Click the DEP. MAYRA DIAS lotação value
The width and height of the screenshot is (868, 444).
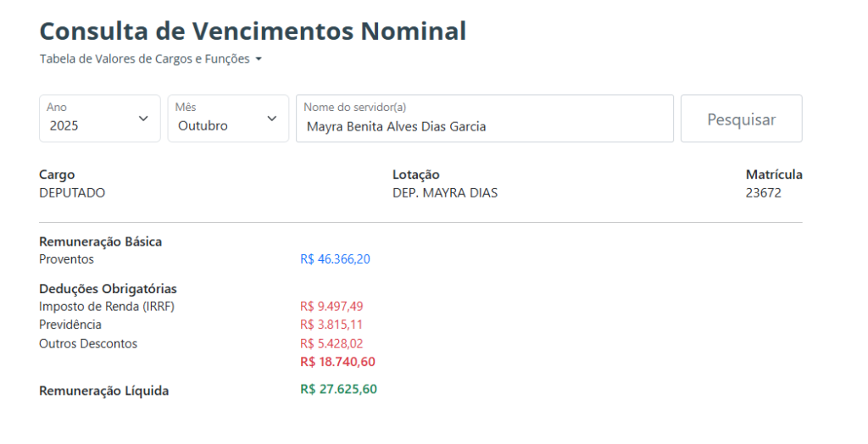pyautogui.click(x=445, y=193)
